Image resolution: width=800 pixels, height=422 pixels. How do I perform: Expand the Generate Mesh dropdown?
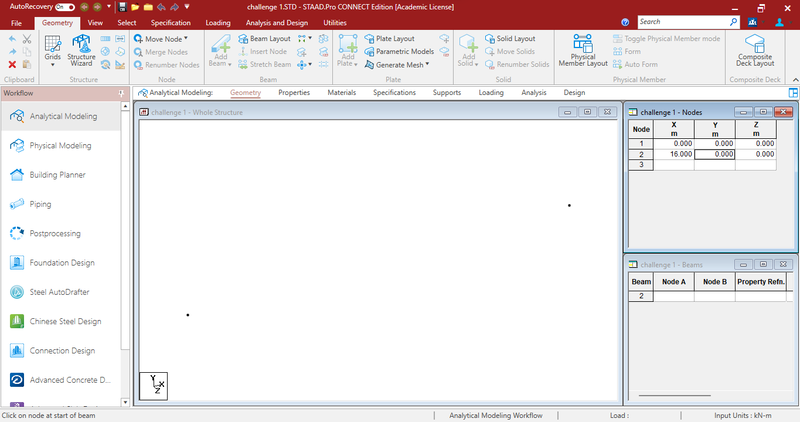pyautogui.click(x=427, y=64)
